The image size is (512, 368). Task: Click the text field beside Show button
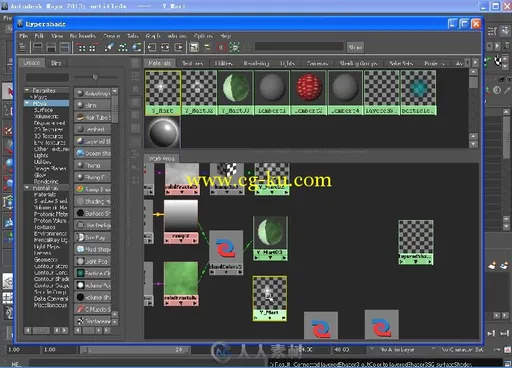[299, 47]
